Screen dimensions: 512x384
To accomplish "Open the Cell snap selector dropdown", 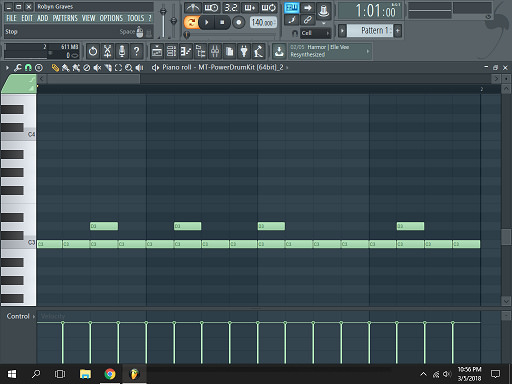I will (x=315, y=33).
